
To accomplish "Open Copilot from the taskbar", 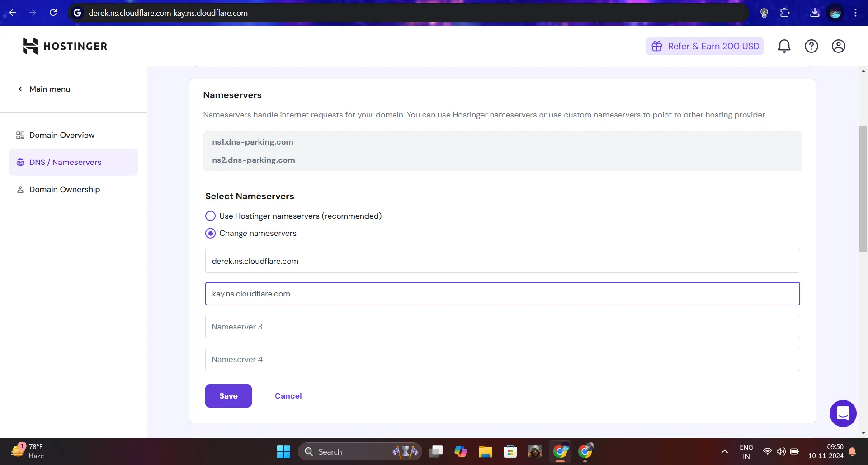I will [461, 451].
